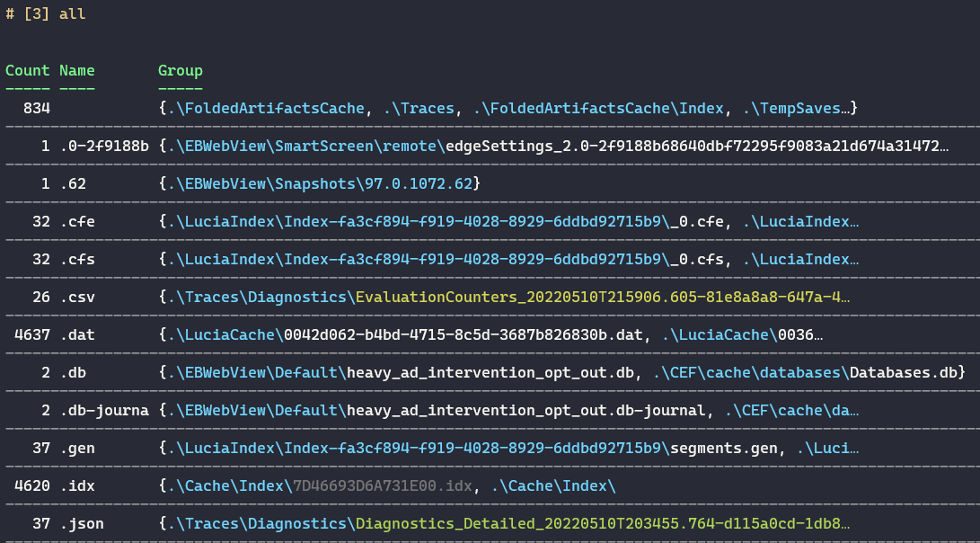Screen dimensions: 980x543
Task: Click the Name column header
Action: [x=75, y=70]
